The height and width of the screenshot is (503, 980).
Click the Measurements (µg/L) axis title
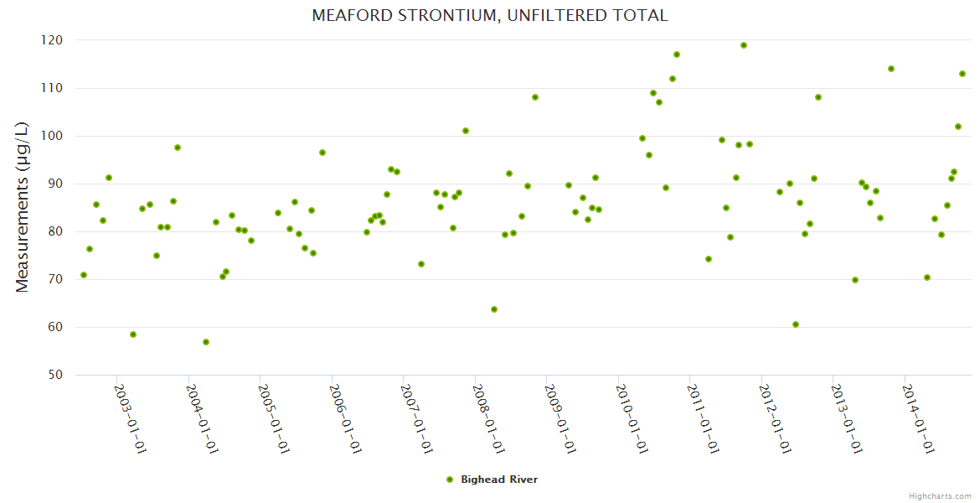coord(23,207)
